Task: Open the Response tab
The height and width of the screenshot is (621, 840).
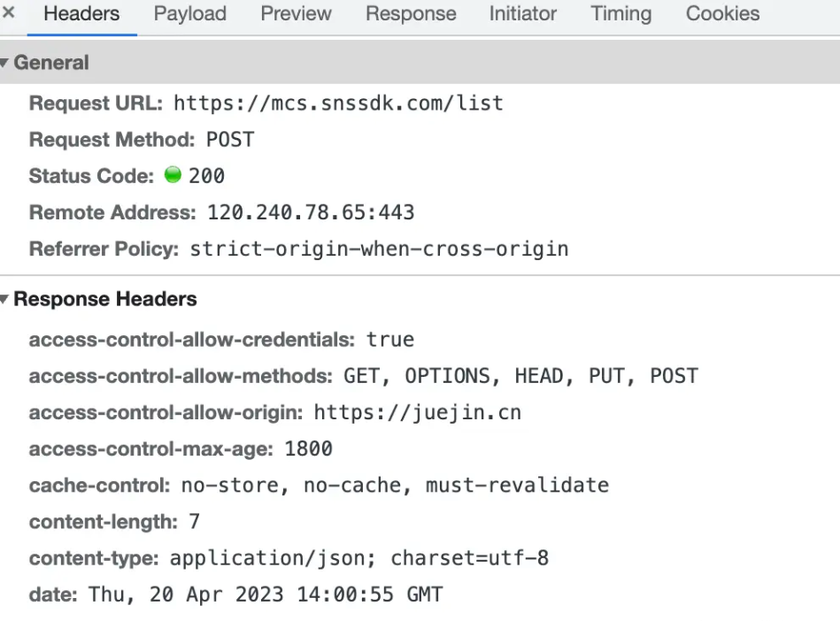Action: (x=411, y=14)
